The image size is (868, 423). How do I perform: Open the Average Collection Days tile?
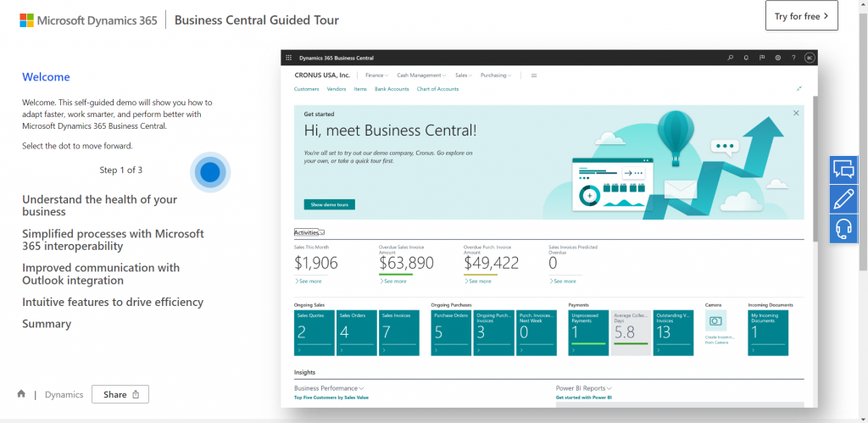(631, 333)
